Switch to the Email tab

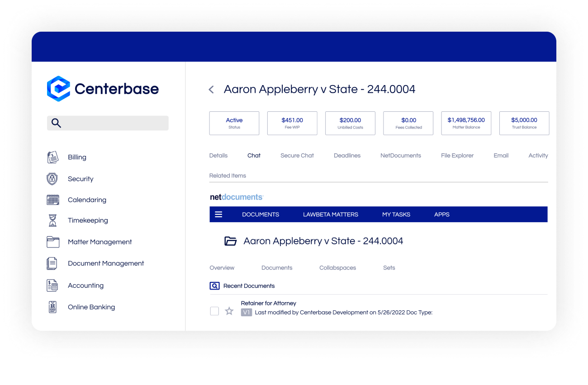(501, 156)
